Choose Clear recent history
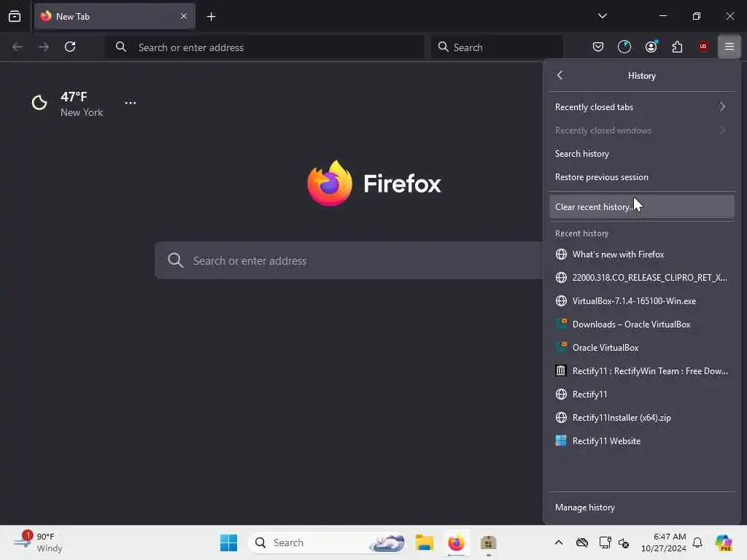The width and height of the screenshot is (747, 560). (x=641, y=206)
